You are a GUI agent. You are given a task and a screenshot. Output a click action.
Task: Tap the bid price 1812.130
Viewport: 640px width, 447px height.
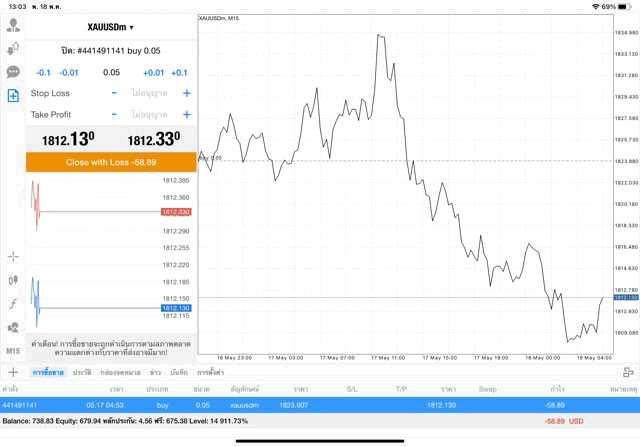[68, 139]
